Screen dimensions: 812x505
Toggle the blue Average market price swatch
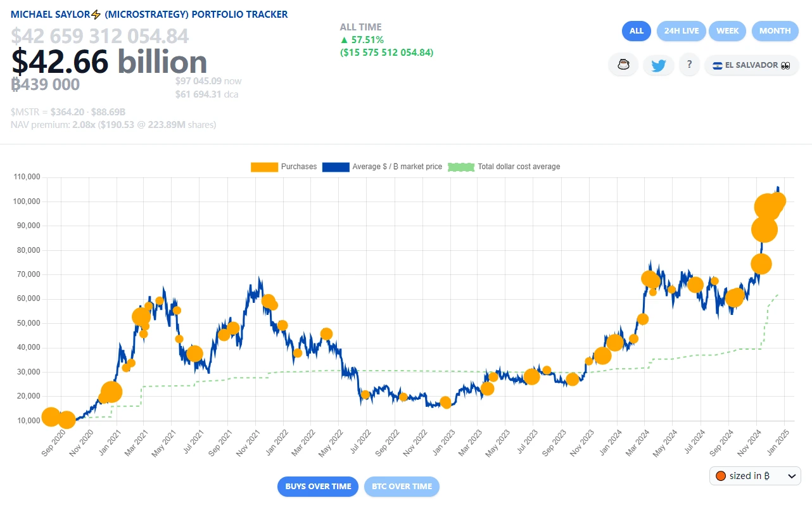point(336,167)
